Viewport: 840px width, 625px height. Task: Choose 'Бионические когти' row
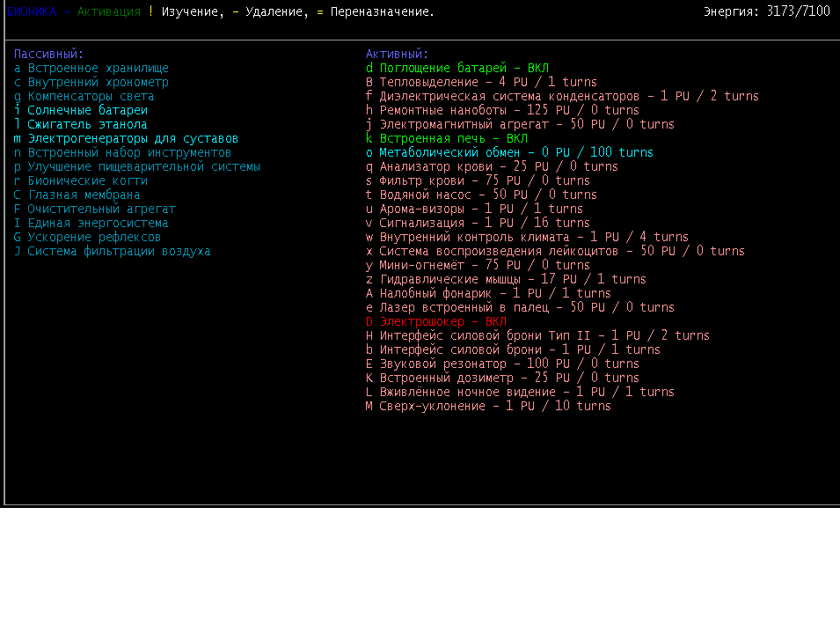point(81,180)
